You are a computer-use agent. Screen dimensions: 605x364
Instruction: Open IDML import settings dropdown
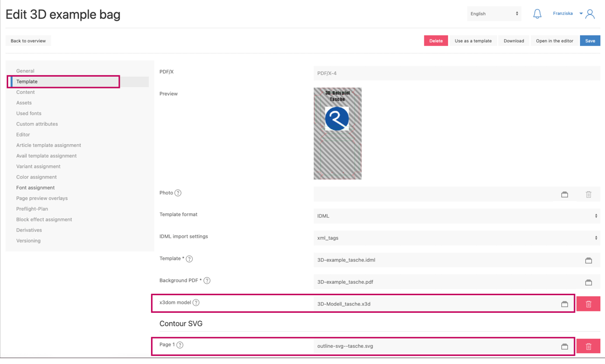pyautogui.click(x=456, y=238)
